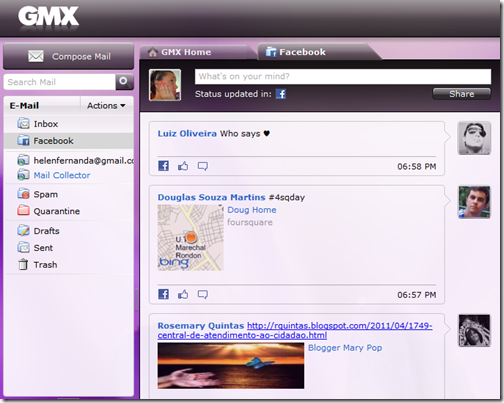This screenshot has height=403, width=504.
Task: Open the Inbox folder icon
Action: [23, 124]
